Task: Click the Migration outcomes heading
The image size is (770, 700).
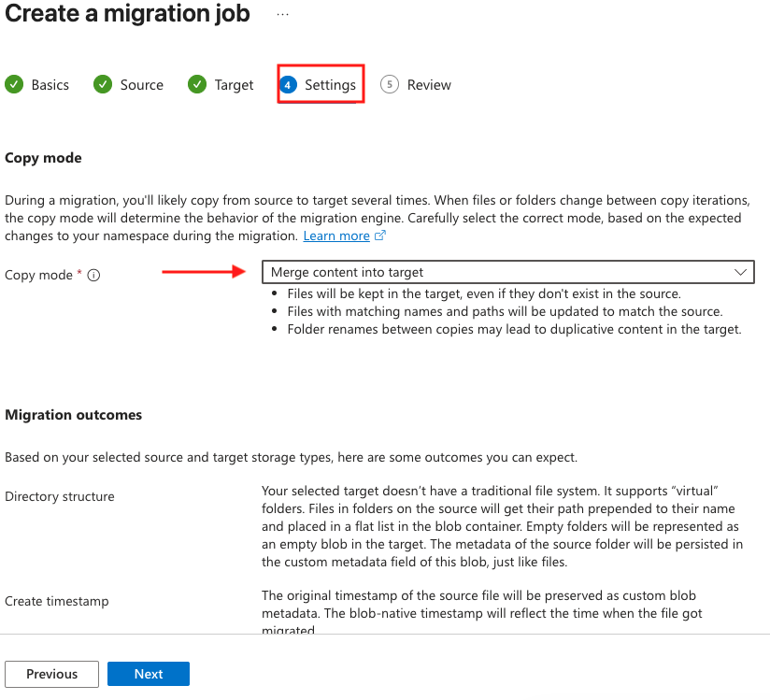Action: coord(74,415)
